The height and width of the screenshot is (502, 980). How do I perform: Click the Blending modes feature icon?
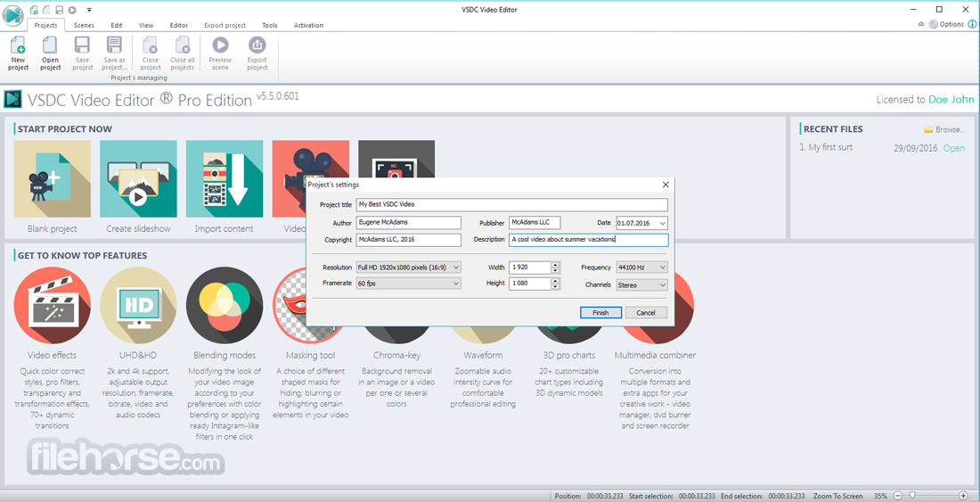click(225, 305)
